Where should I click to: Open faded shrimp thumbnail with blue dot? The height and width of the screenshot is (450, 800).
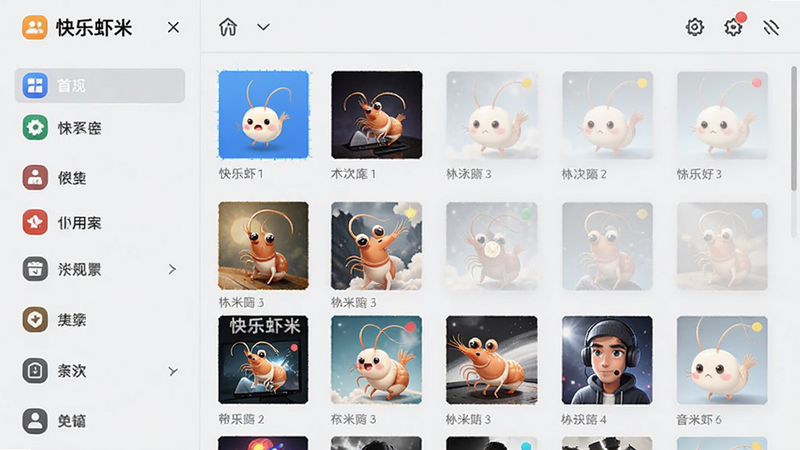point(722,246)
